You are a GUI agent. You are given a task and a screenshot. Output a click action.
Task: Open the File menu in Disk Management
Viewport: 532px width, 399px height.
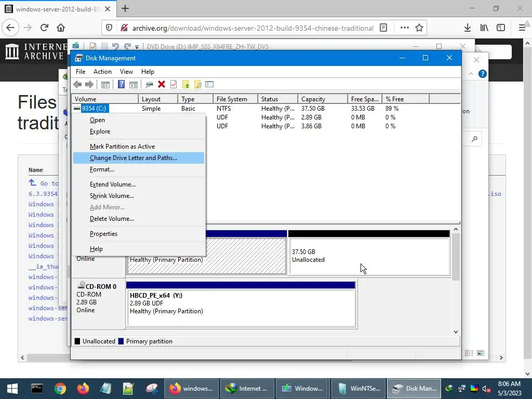click(x=81, y=72)
